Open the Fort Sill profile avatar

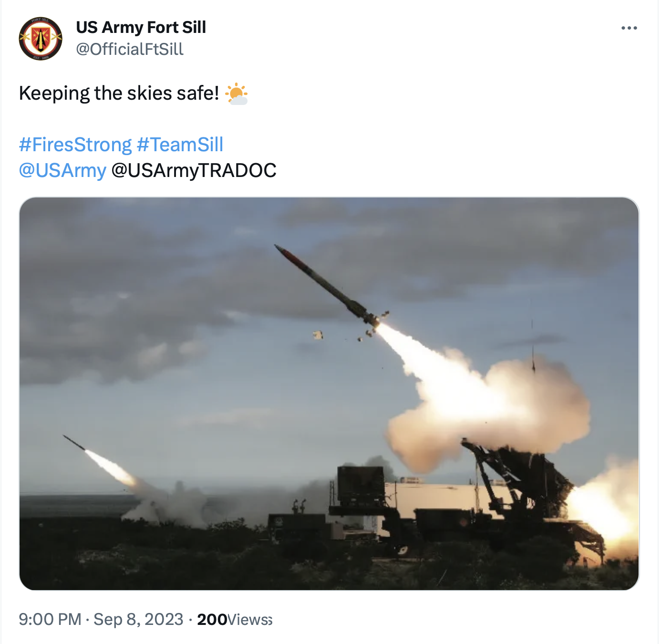(41, 39)
